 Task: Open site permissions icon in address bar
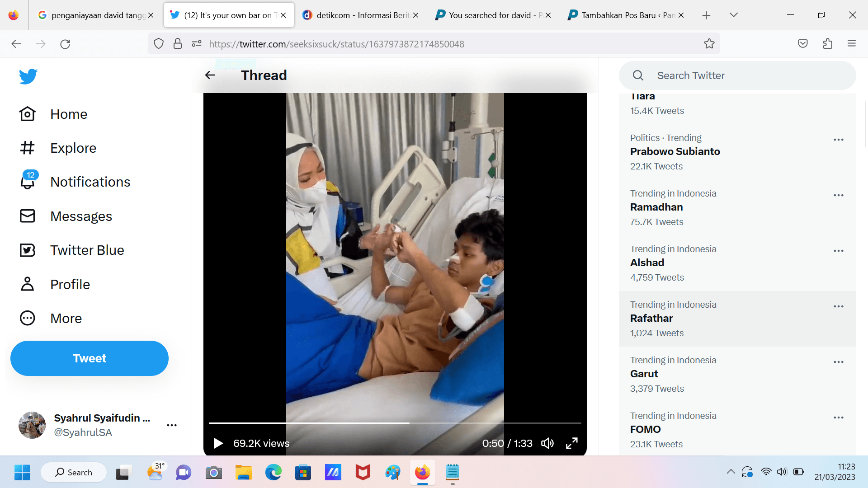pos(197,44)
